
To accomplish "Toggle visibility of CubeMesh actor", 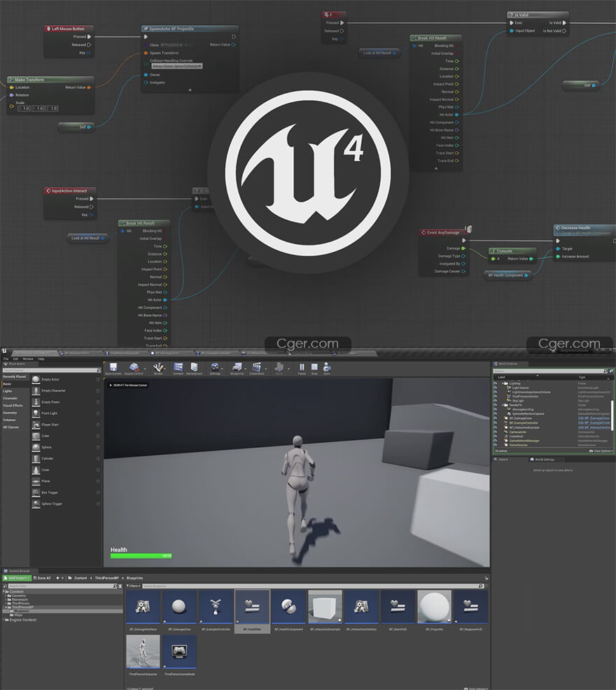I will [x=496, y=436].
